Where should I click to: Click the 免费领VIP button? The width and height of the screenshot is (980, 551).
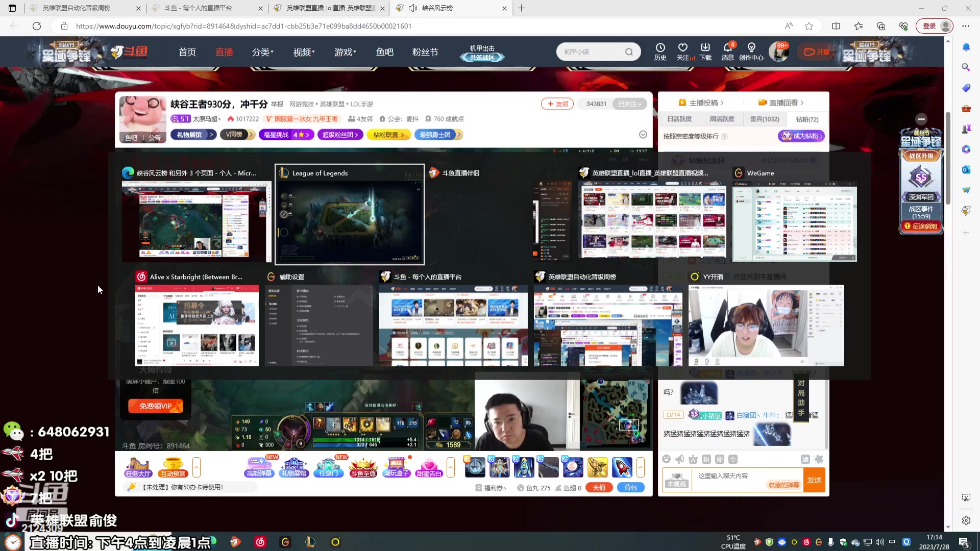[155, 406]
